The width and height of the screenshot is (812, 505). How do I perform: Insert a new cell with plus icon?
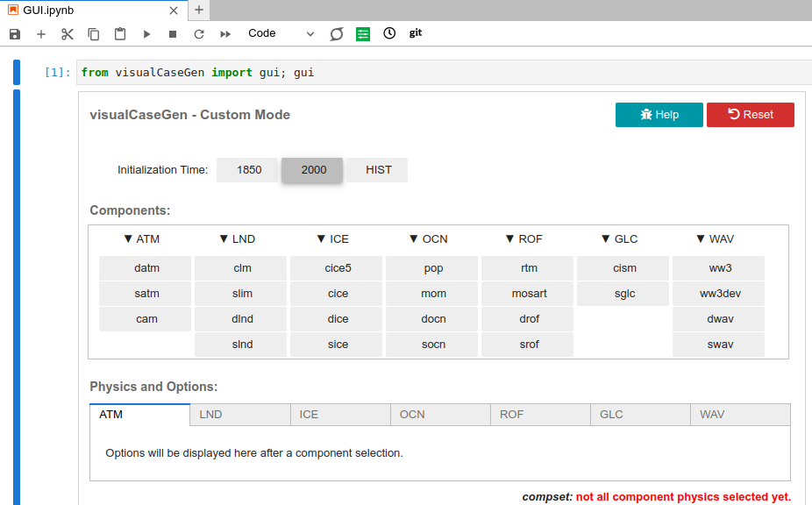(x=41, y=34)
